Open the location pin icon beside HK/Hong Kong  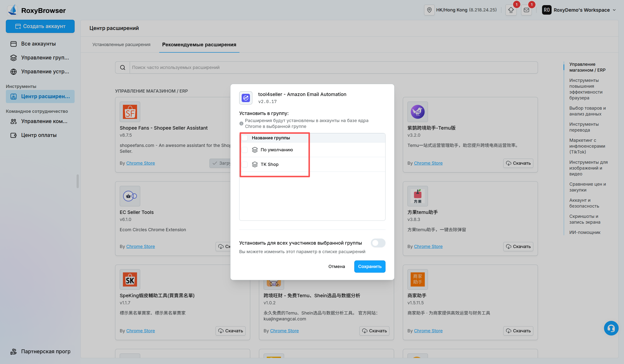coord(429,10)
